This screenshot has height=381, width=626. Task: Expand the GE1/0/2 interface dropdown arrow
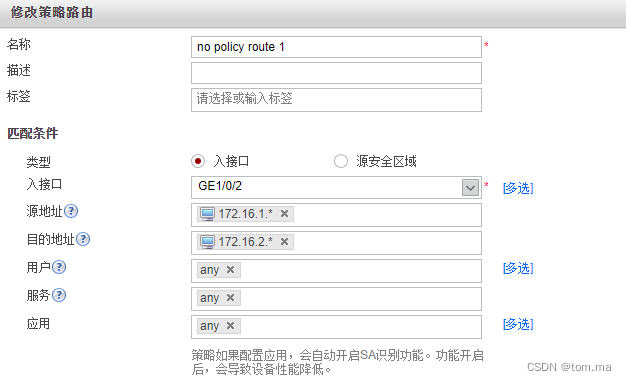point(470,187)
